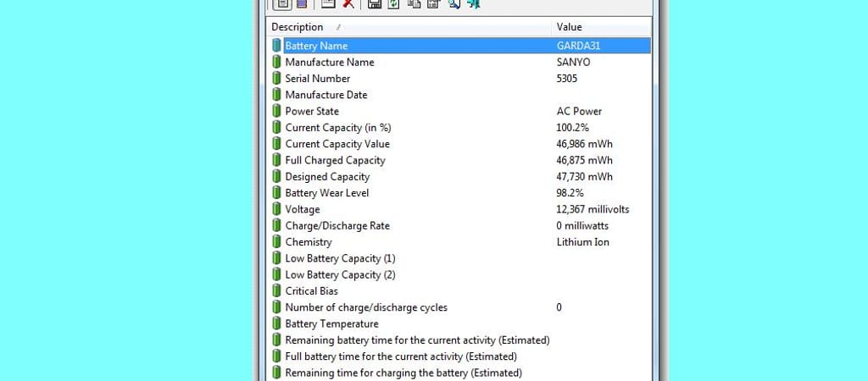
Task: Click the red X delete toolbar icon
Action: pos(348,4)
